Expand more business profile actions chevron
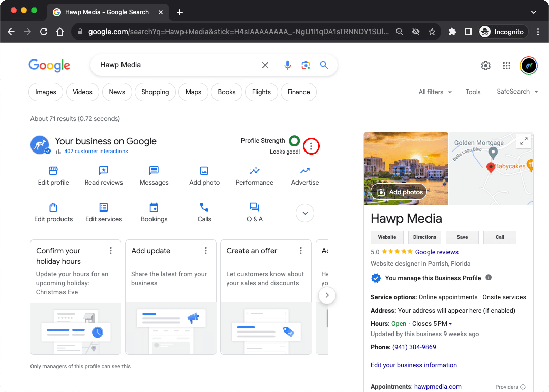This screenshot has width=549, height=392. coord(304,213)
